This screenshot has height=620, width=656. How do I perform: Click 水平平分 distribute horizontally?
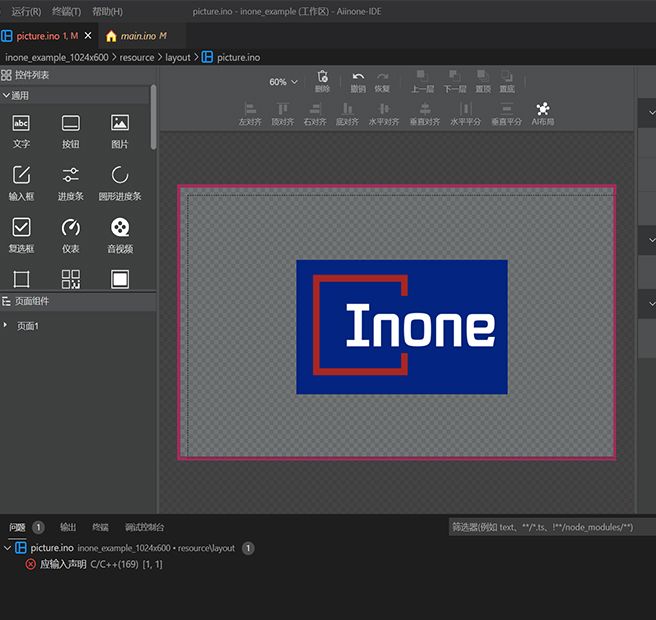pyautogui.click(x=465, y=114)
